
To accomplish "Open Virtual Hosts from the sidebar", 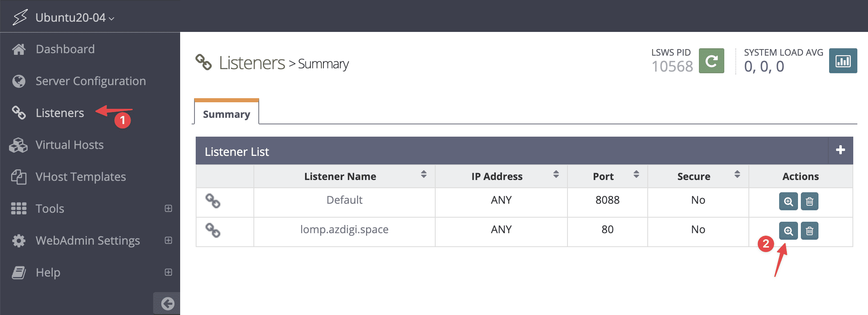I will point(69,145).
